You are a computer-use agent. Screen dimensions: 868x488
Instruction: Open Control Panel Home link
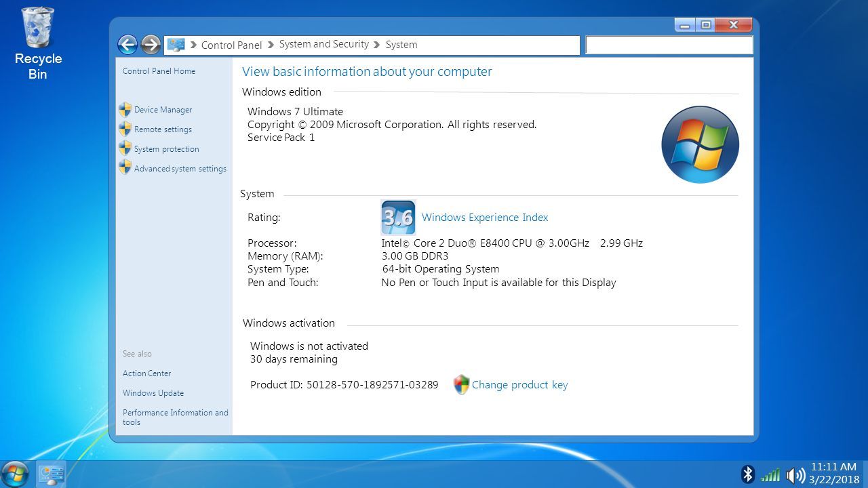click(x=159, y=71)
